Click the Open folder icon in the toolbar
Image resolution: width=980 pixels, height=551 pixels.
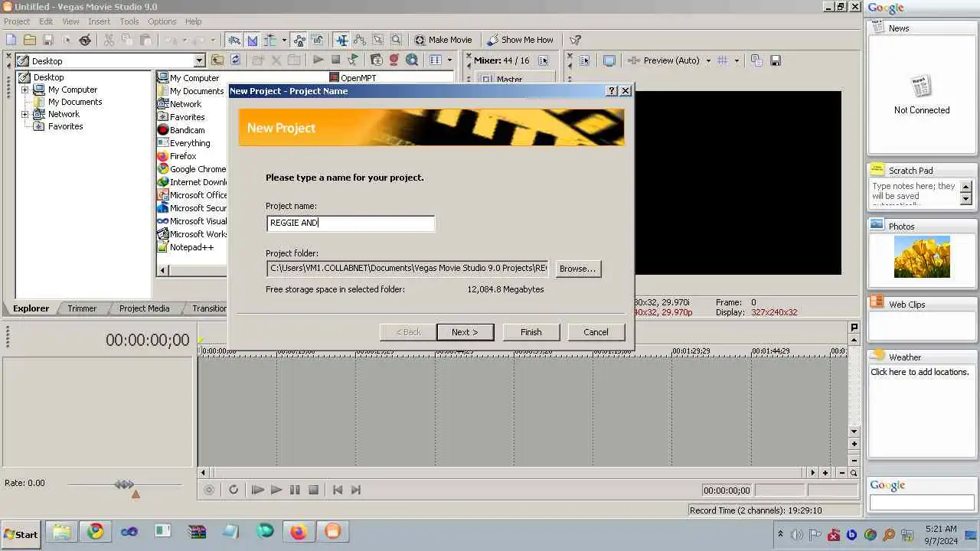[29, 40]
